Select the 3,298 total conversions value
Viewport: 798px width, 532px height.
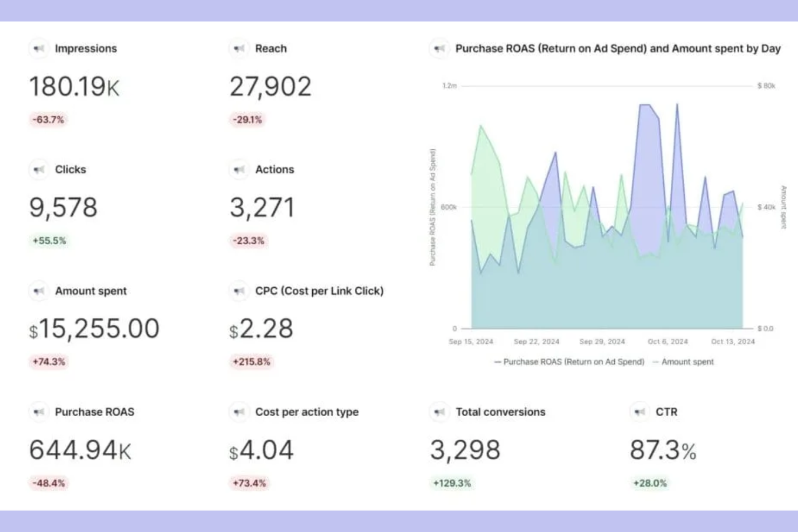coord(465,450)
